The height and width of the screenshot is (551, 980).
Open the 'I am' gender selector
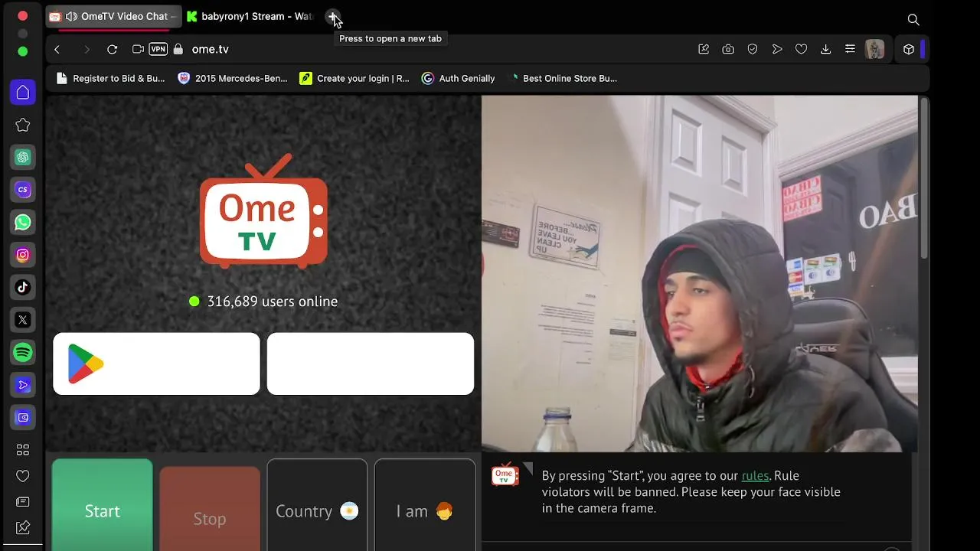click(425, 505)
